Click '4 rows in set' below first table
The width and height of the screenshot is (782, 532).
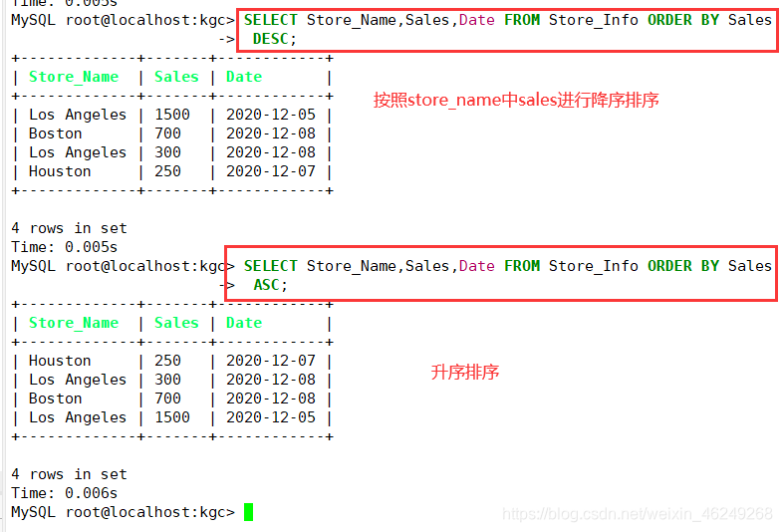(69, 228)
